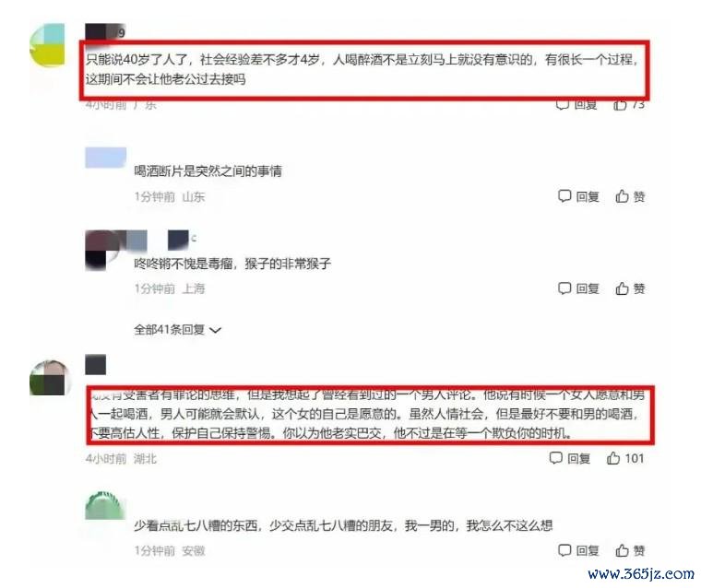Like the 喝酒断片 comment from 山东
The width and height of the screenshot is (701, 588).
point(630,196)
